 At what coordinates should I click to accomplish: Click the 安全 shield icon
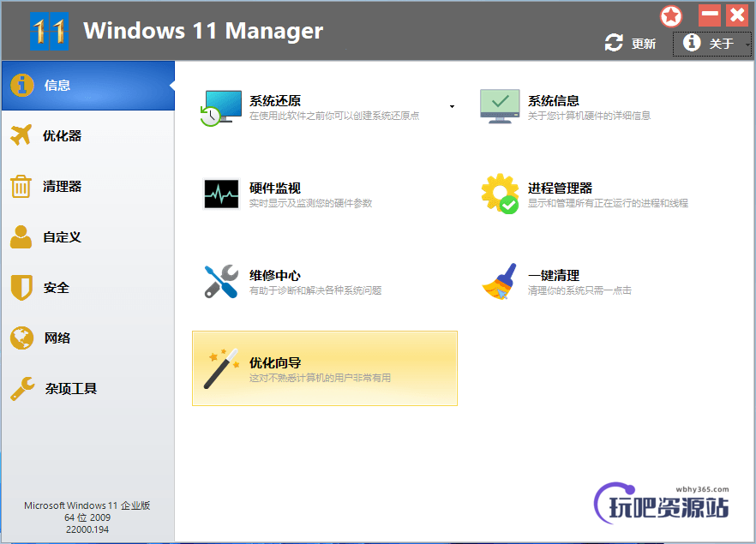(21, 288)
